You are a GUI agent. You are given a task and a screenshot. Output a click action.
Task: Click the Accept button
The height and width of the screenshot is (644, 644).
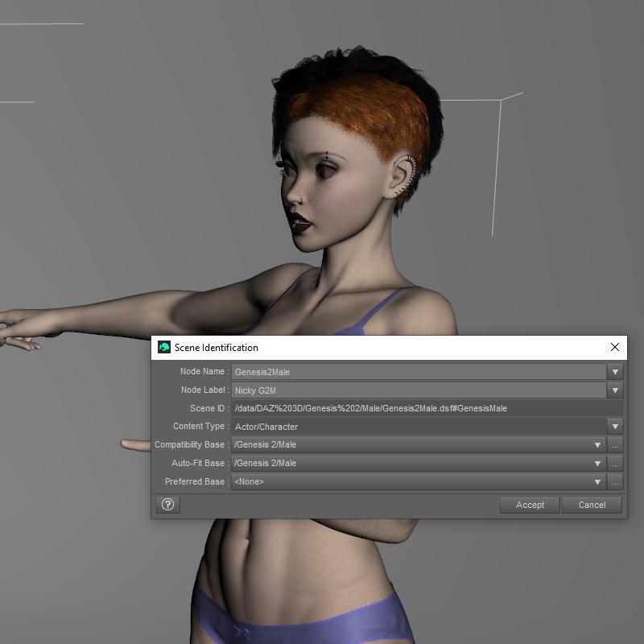[x=530, y=505]
